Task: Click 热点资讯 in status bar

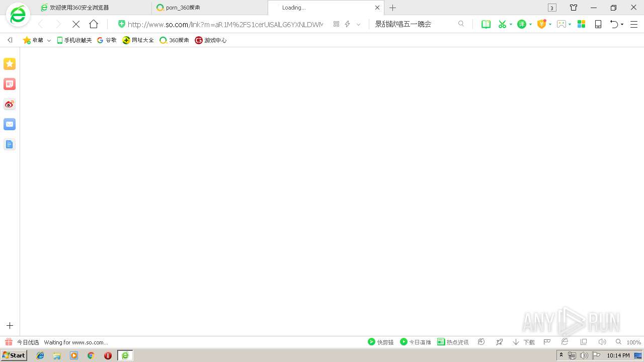Action: point(453,342)
